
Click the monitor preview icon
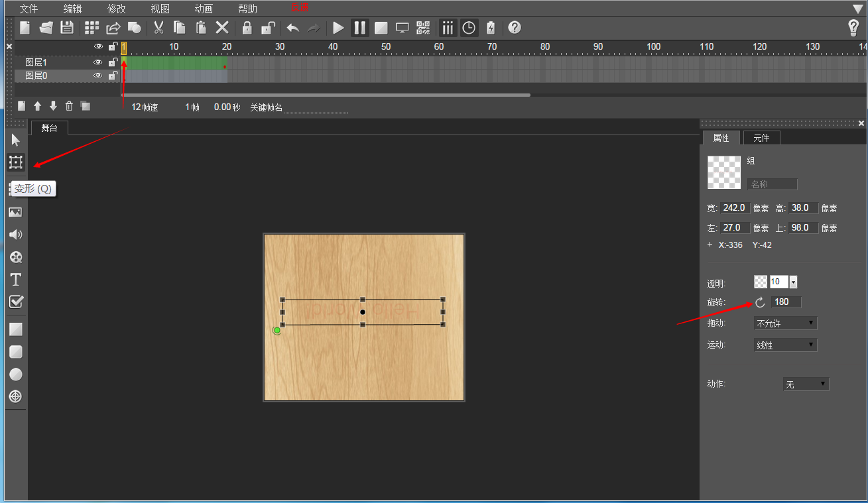[402, 28]
